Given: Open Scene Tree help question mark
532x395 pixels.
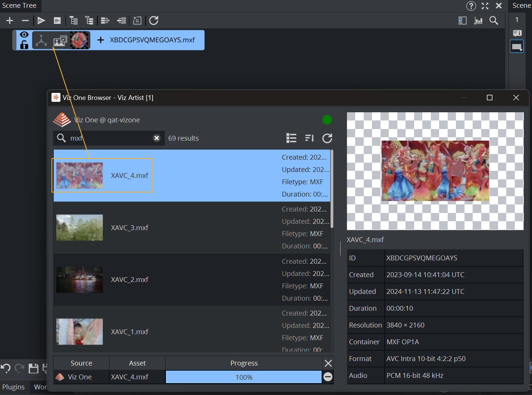Looking at the screenshot, I should 471,6.
